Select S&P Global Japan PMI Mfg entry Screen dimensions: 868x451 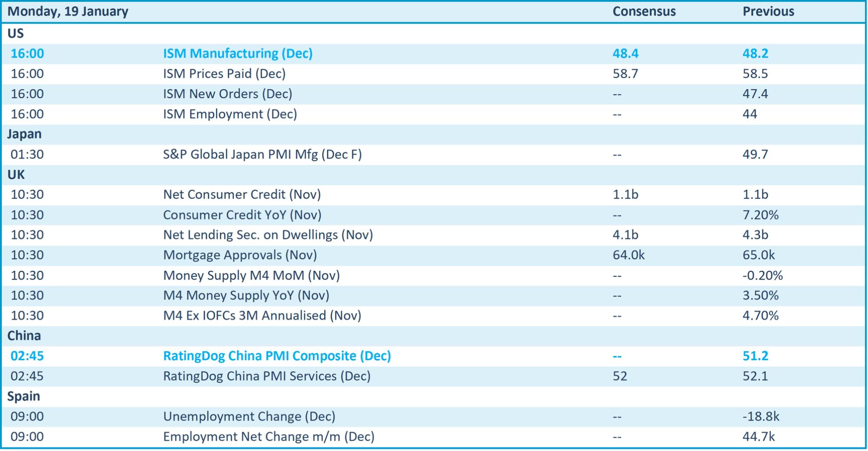[262, 155]
